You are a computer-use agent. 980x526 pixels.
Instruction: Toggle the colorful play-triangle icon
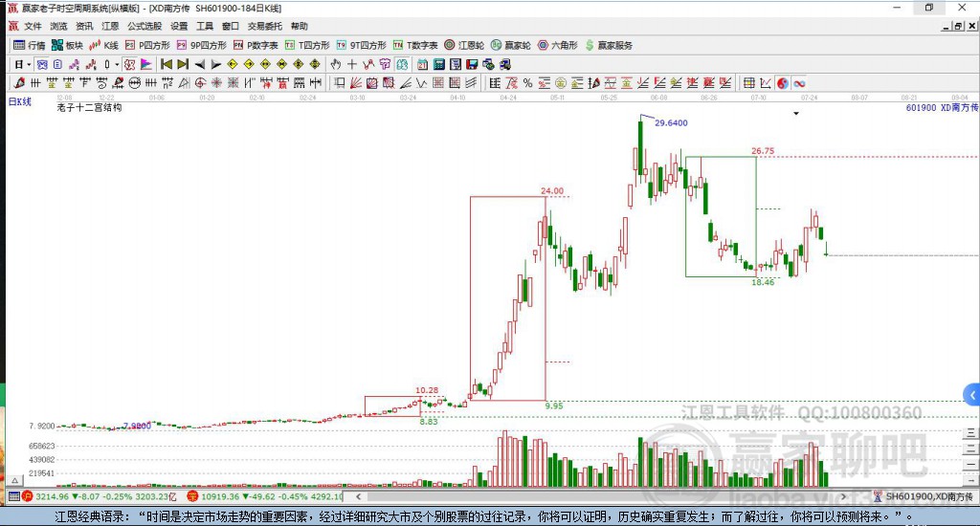[145, 64]
